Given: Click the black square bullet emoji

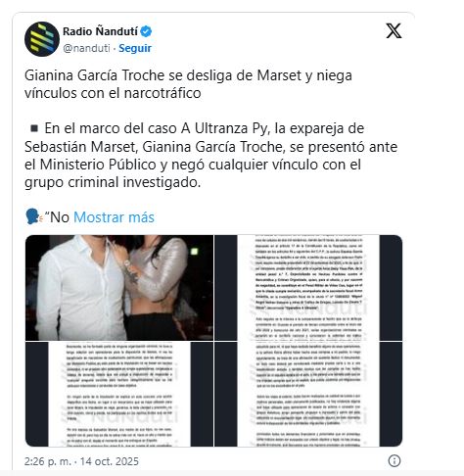Looking at the screenshot, I should [34, 128].
